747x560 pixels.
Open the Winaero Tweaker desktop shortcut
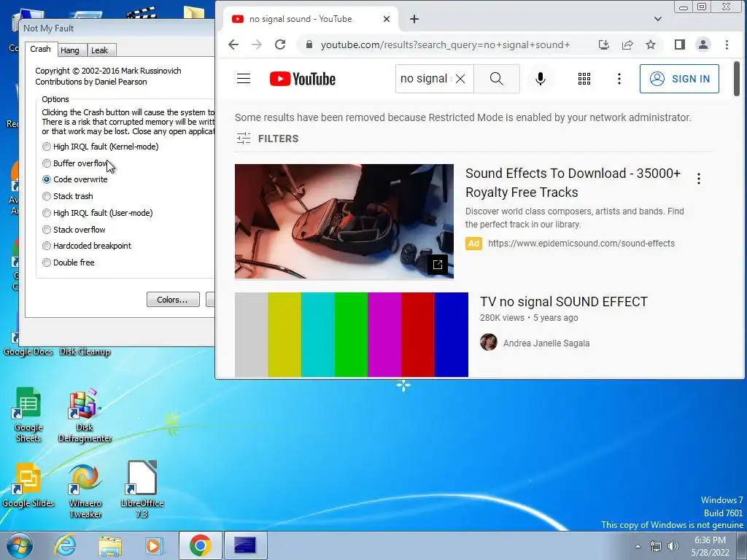[85, 491]
